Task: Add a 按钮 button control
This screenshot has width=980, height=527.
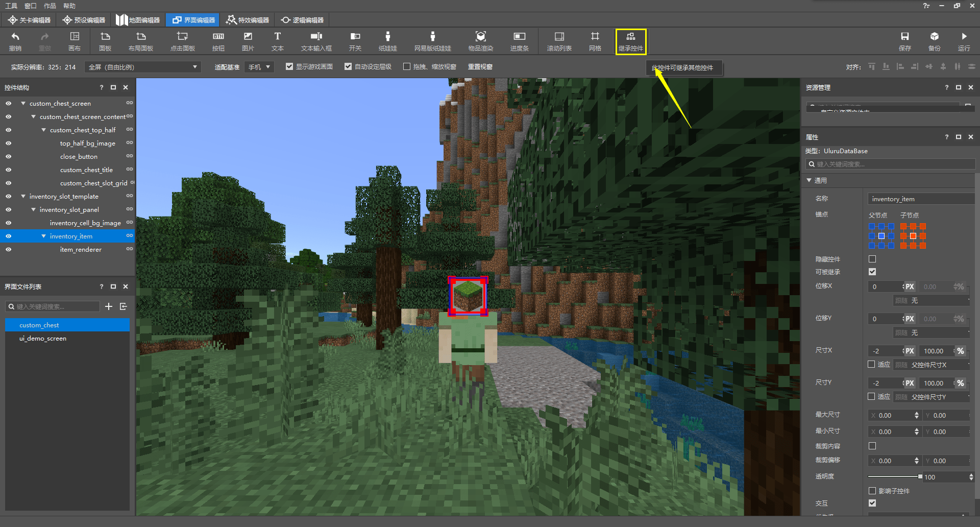Action: tap(218, 41)
